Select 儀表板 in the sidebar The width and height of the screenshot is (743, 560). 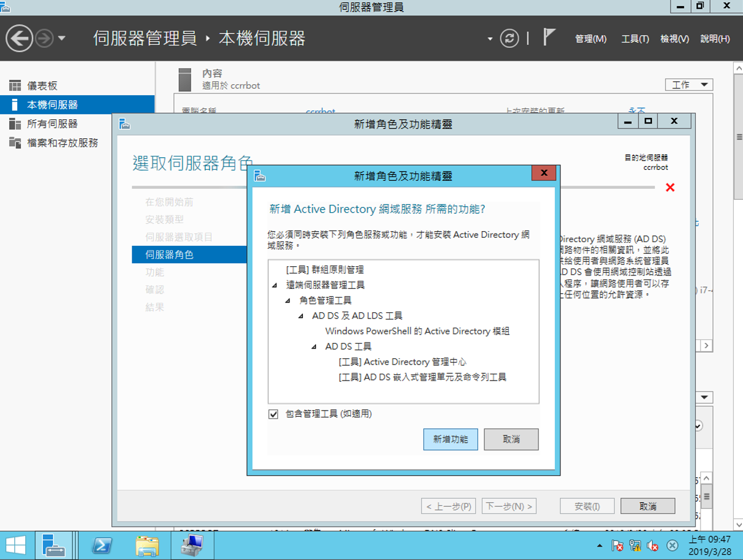(x=77, y=86)
